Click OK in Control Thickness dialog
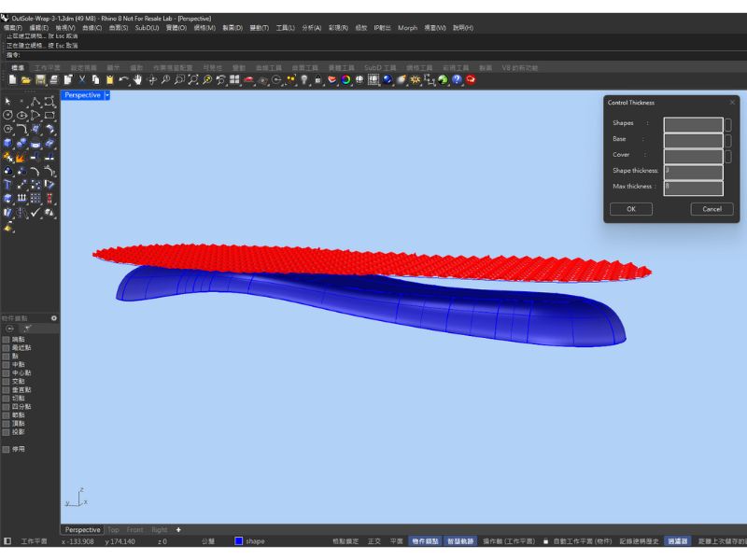The image size is (747, 560). click(x=631, y=209)
